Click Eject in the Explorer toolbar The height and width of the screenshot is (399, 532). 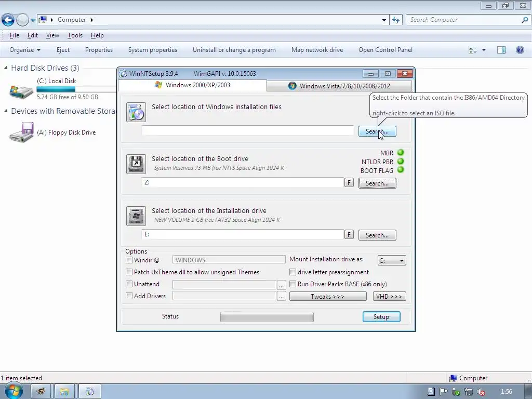[x=63, y=50]
